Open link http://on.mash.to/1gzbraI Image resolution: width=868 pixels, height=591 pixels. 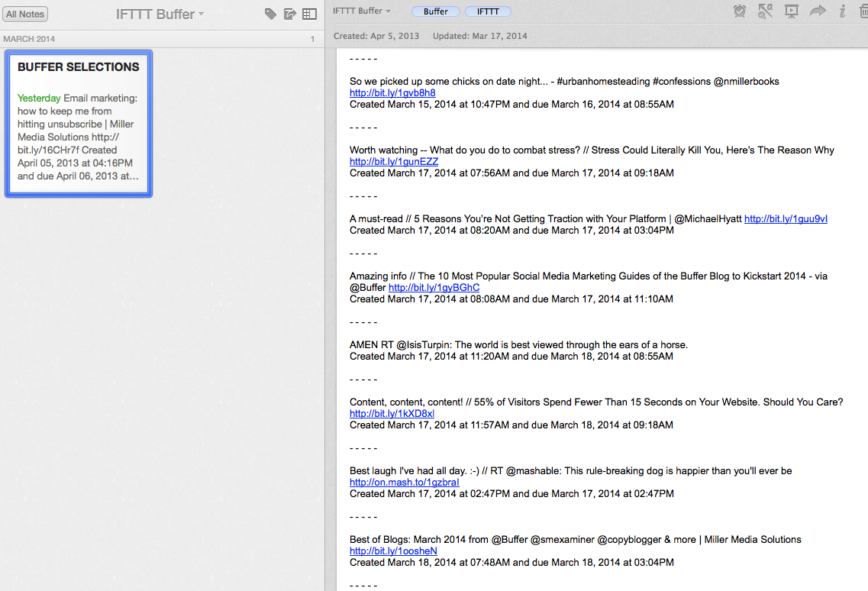pos(404,483)
